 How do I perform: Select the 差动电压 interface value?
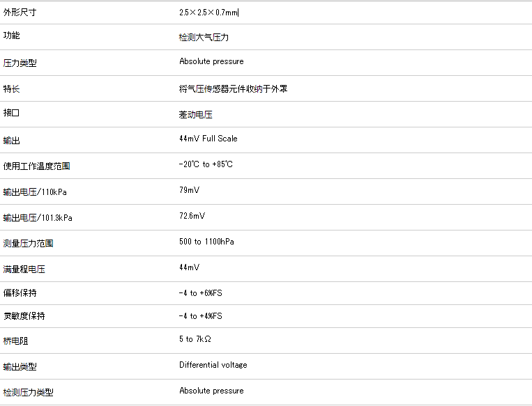(x=195, y=115)
